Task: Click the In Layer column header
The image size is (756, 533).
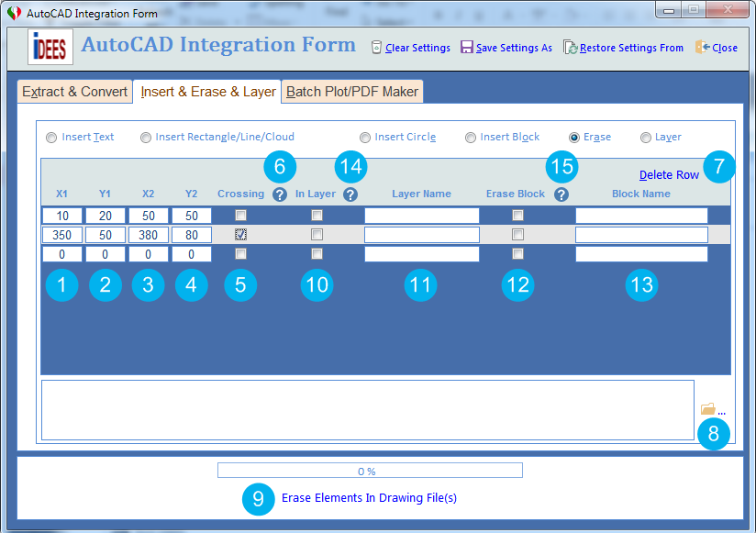Action: pyautogui.click(x=316, y=194)
